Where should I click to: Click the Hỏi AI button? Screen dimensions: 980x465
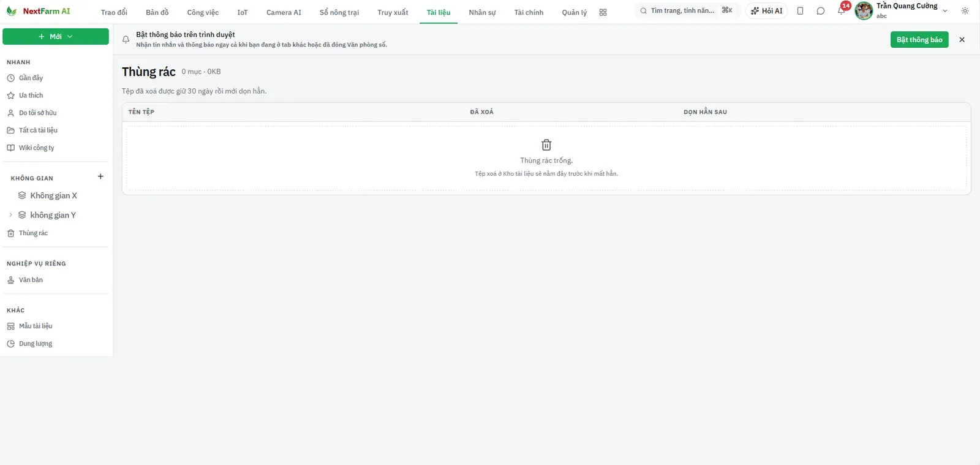[767, 11]
